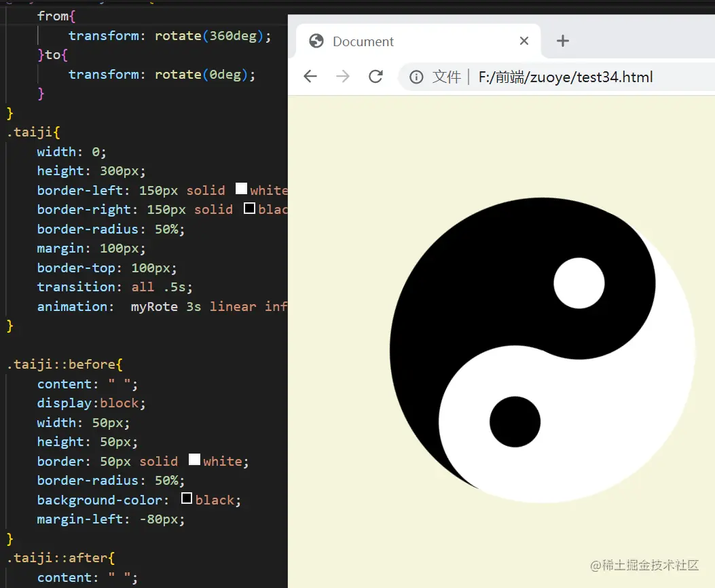
Task: Click the globe favicon on Document tab
Action: coord(316,41)
